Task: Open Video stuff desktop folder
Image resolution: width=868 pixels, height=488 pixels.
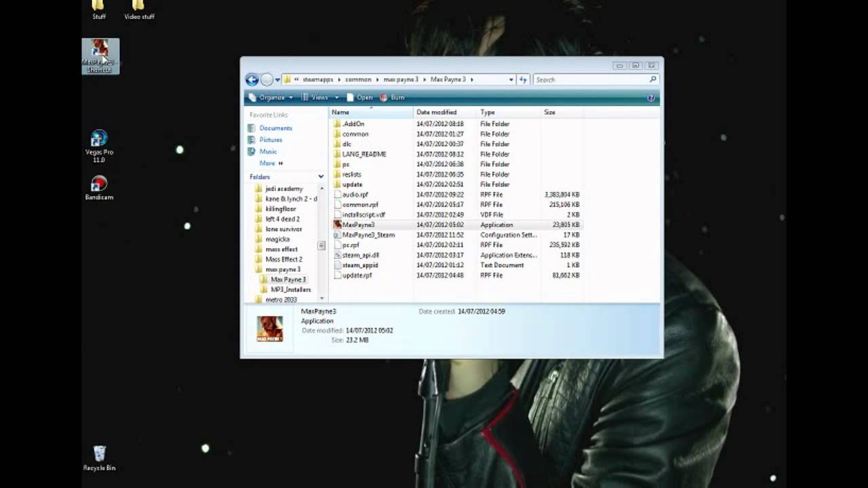Action: tap(139, 10)
